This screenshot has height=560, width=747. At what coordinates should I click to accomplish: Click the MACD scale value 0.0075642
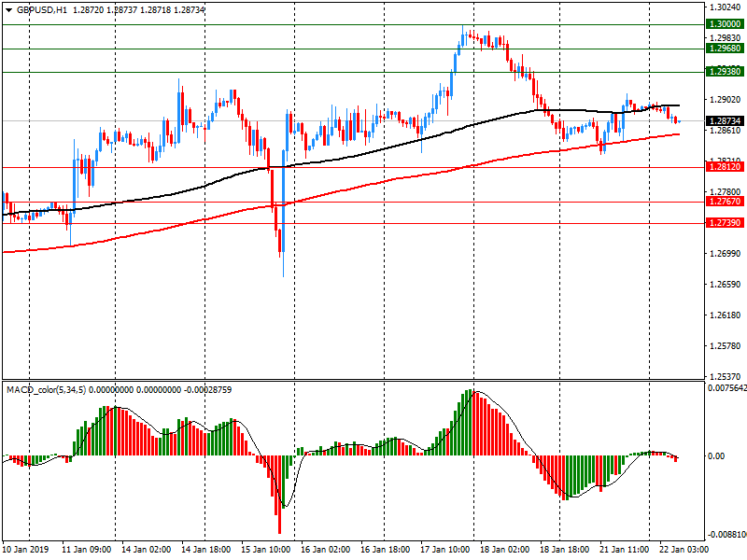(x=727, y=388)
